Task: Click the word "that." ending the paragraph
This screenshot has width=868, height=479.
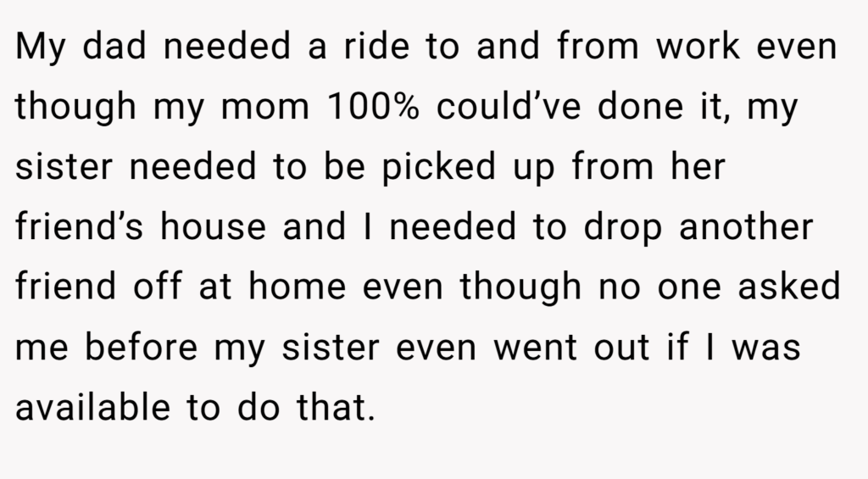Action: (336, 408)
